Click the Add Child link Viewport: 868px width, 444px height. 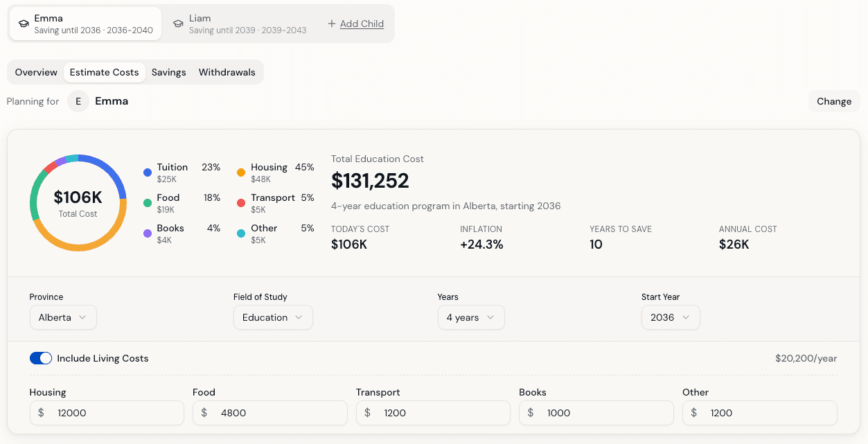pyautogui.click(x=362, y=24)
